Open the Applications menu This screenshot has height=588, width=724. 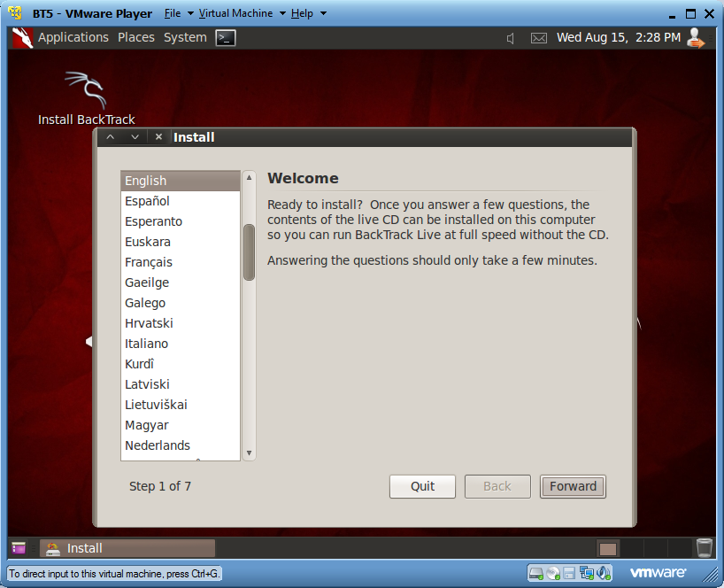73,37
